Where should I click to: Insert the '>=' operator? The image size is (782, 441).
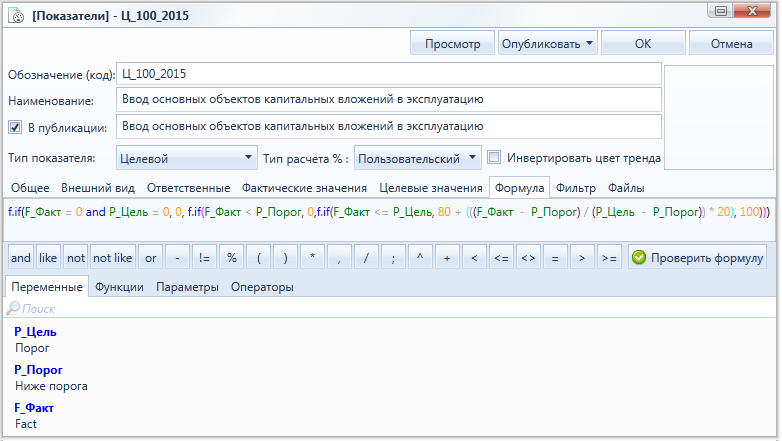click(x=609, y=257)
